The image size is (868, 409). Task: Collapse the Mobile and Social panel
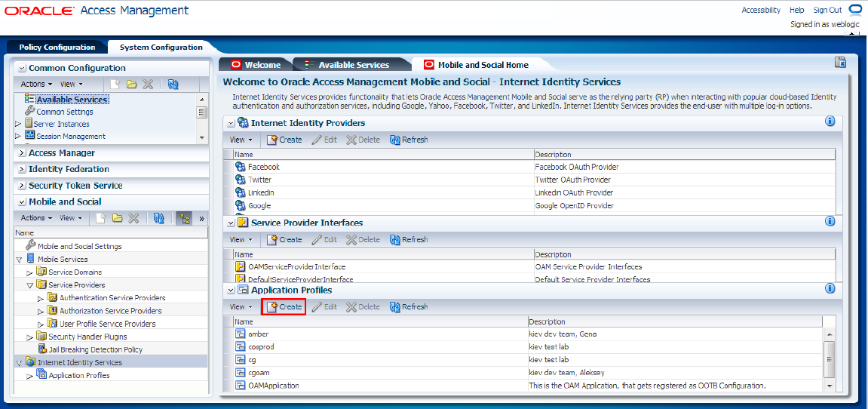point(22,202)
